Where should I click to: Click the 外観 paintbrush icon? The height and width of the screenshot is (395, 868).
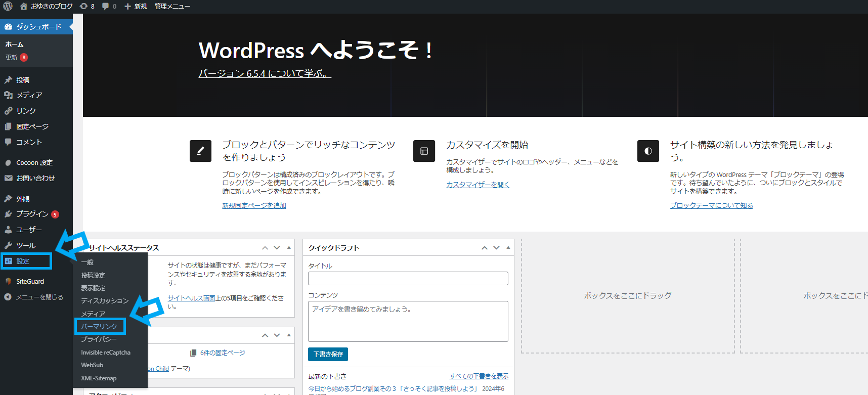coord(8,199)
